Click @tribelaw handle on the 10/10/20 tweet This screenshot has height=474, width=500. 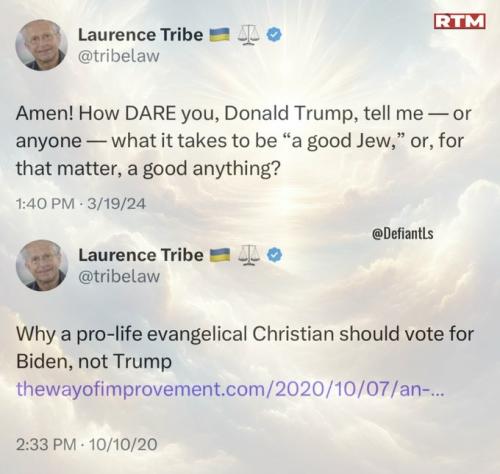coord(119,276)
